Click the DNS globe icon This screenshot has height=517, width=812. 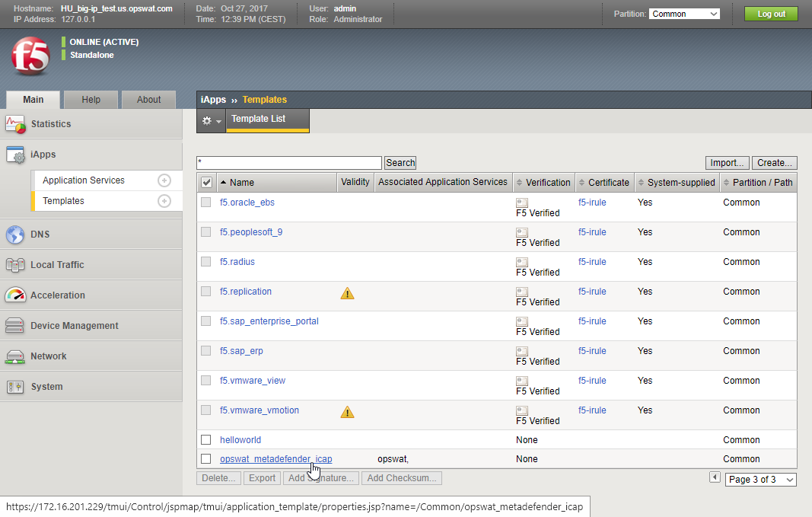[15, 235]
